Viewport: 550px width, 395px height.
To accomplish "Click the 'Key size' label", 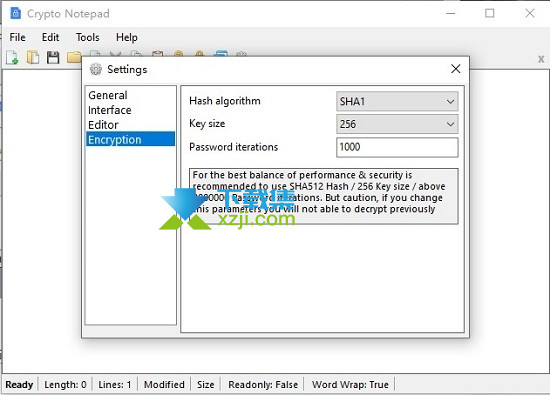I will pyautogui.click(x=207, y=124).
